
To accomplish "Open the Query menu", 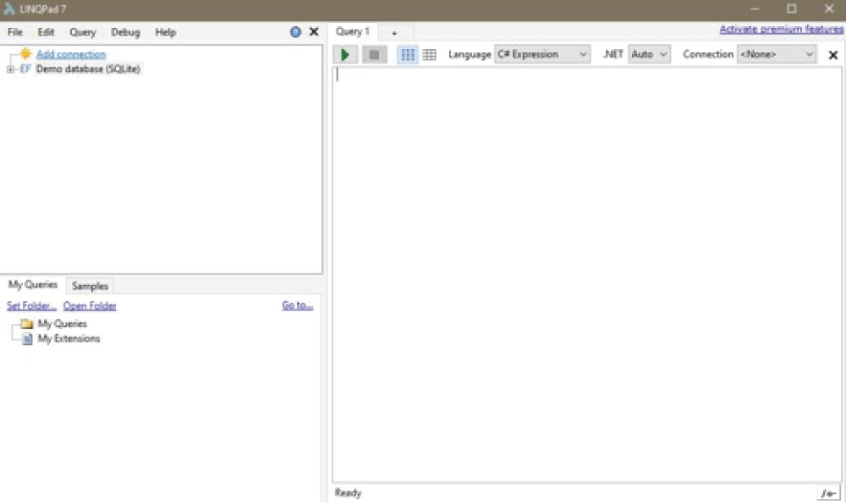I will (83, 32).
